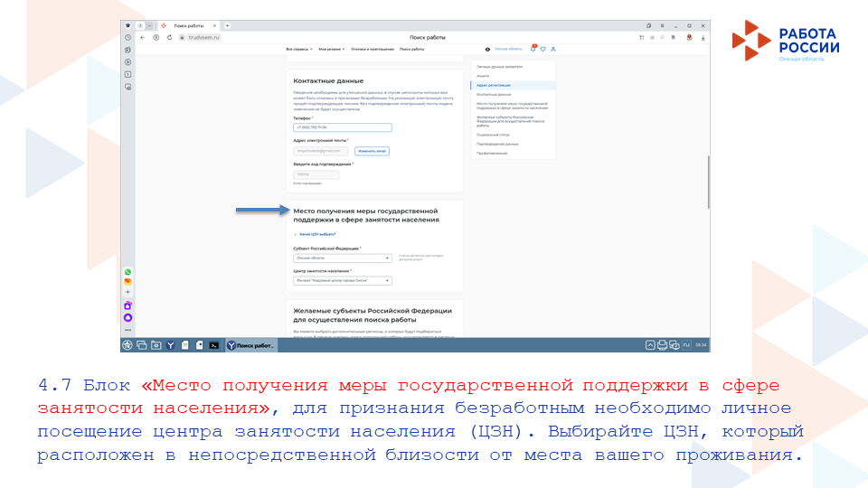Toggle the accessibility eye icon in header
The image size is (868, 488).
coord(488,49)
